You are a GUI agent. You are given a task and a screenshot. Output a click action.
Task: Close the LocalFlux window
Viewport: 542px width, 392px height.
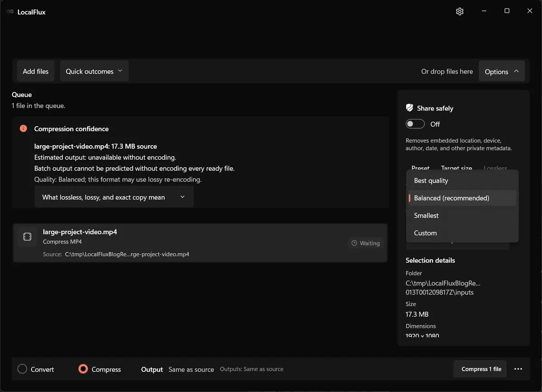point(530,11)
